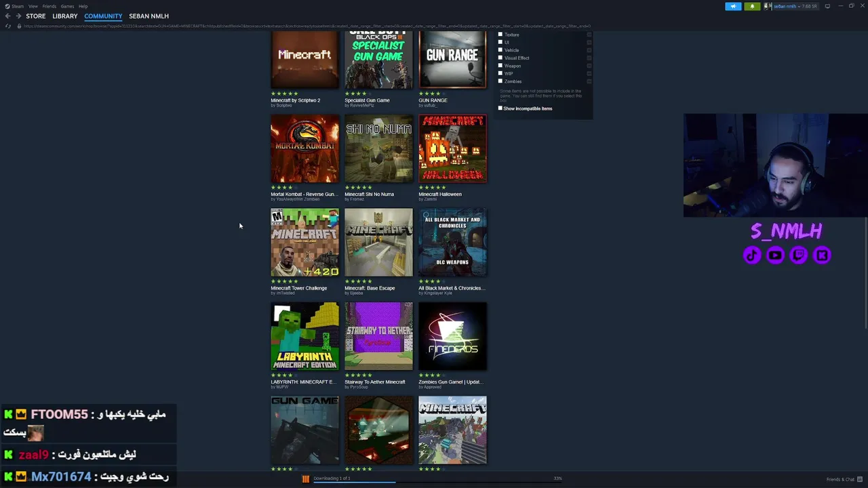
Task: Click the user avatar picture
Action: coord(767,6)
